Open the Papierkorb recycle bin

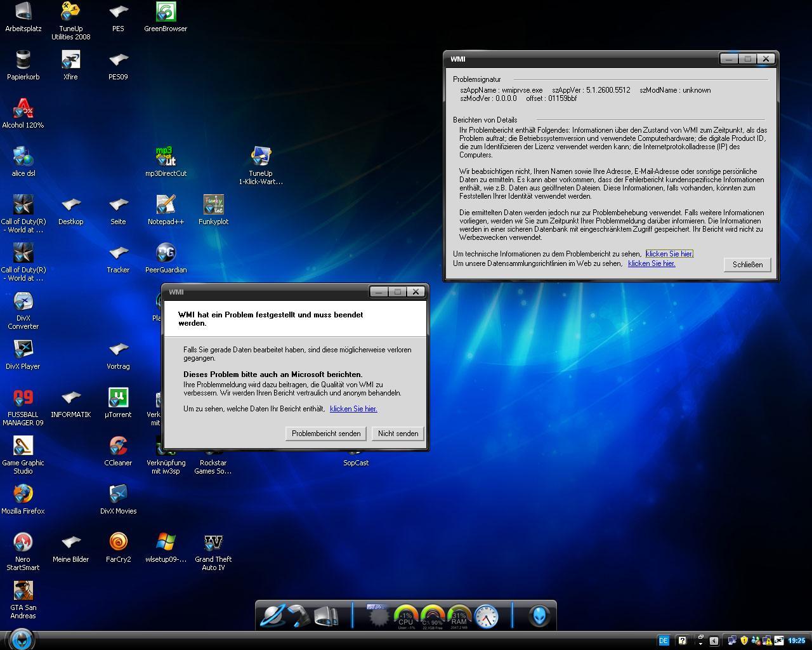point(23,60)
